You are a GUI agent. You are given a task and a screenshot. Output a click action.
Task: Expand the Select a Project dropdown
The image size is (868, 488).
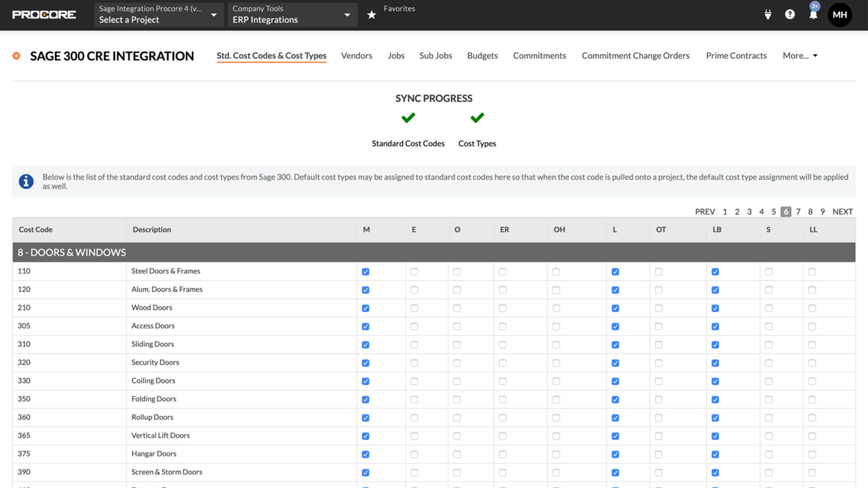[x=157, y=15]
